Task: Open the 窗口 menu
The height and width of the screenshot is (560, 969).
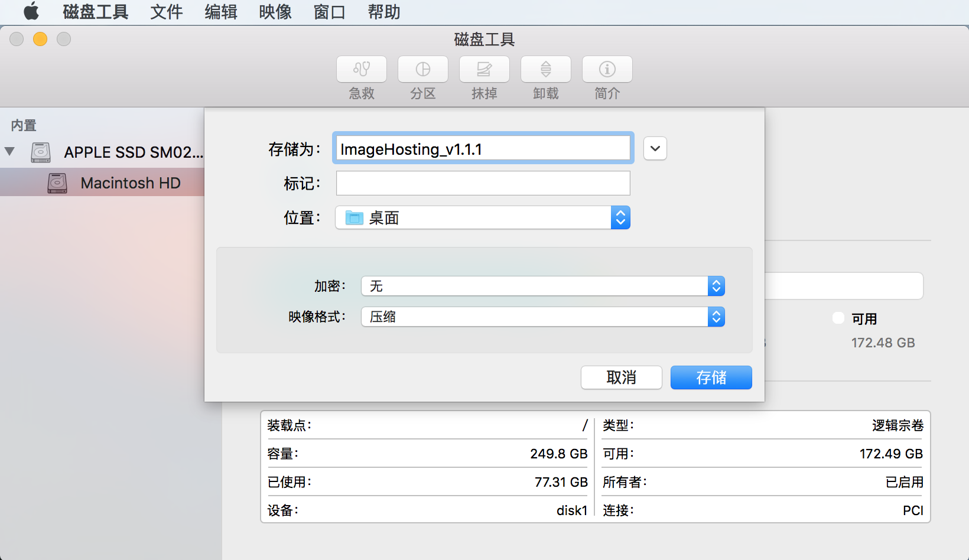Action: 330,12
